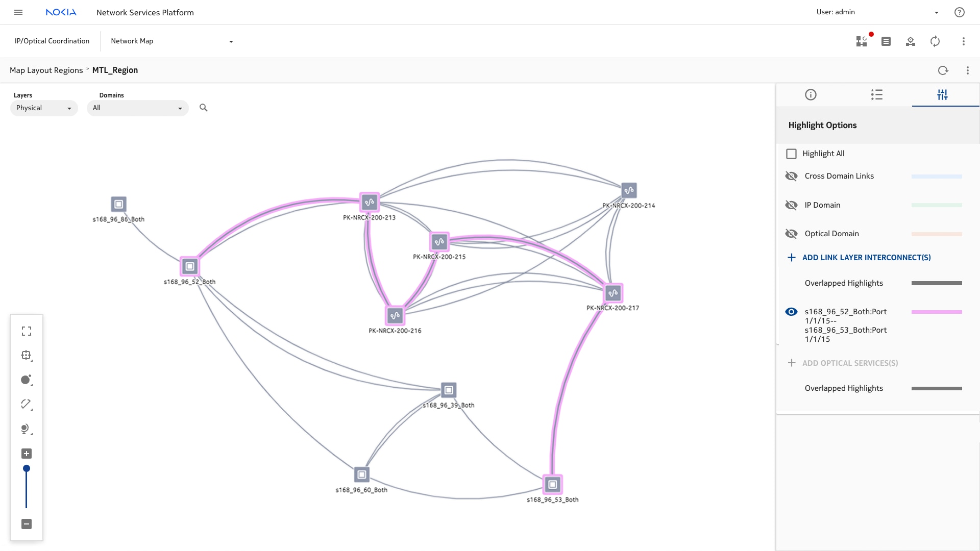Open the Layers Physical dropdown
The height and width of the screenshot is (551, 980).
coord(44,108)
